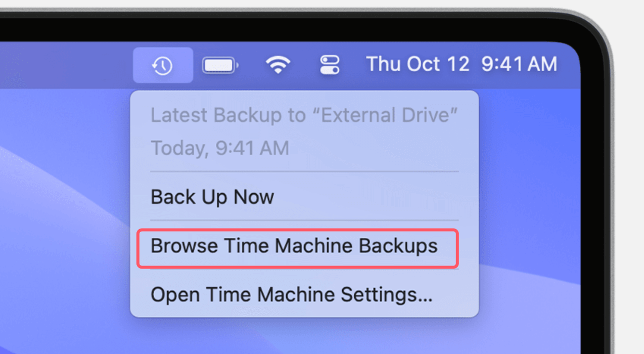Click the highlighted Browse Time Machine Backups option
This screenshot has height=354, width=644.
coord(295,246)
